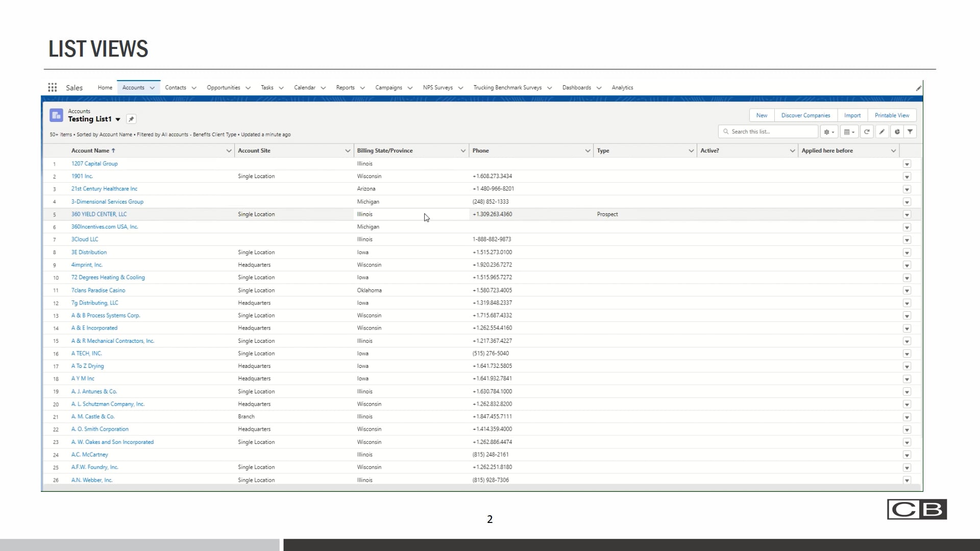The image size is (980, 551).
Task: Pin the Testing List1 view
Action: (x=131, y=119)
